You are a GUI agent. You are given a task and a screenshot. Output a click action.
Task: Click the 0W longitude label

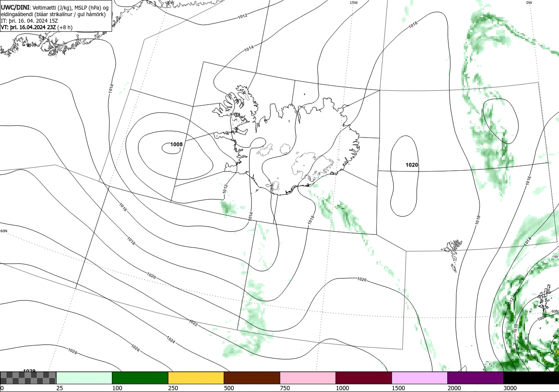coord(529,3)
